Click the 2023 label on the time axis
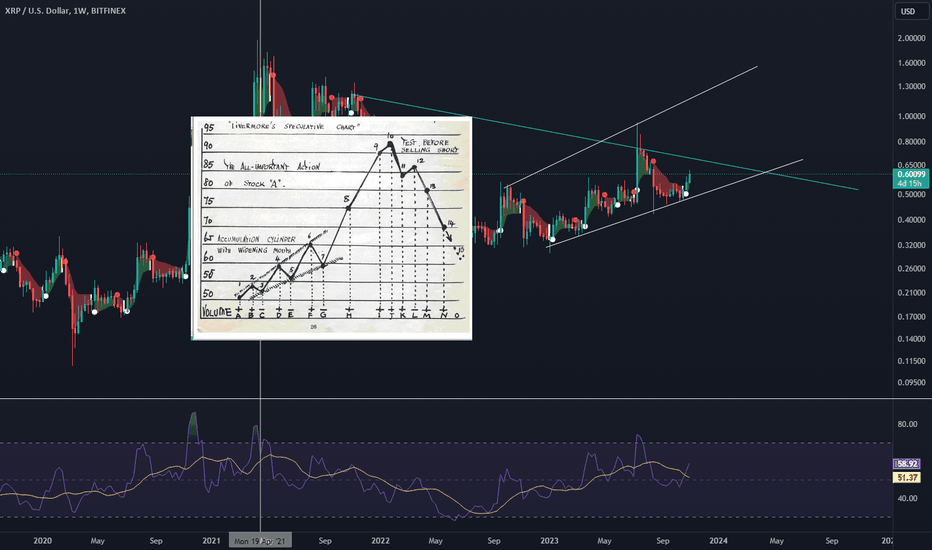Viewport: 932px width, 550px height. coord(549,541)
